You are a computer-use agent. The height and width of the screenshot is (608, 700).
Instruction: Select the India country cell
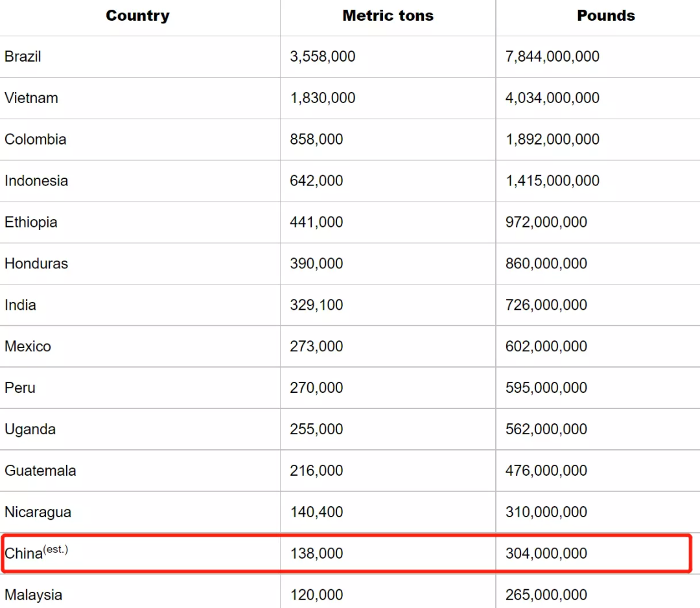point(20,305)
